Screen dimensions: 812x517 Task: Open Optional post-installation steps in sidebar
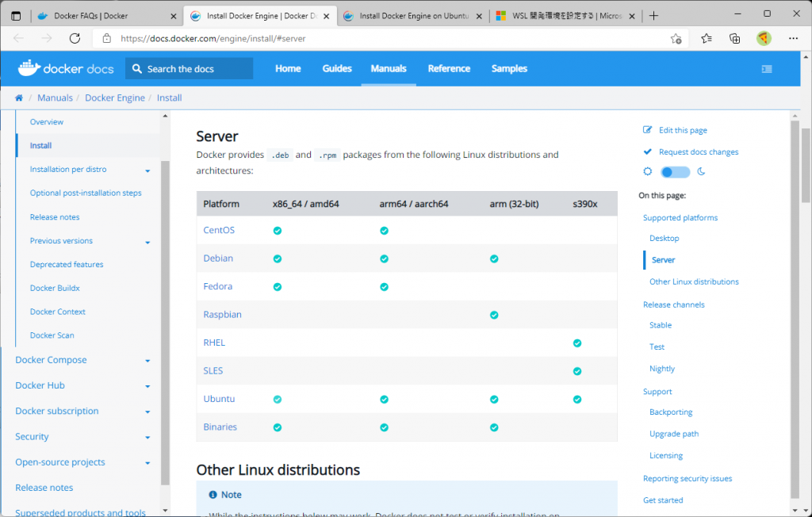(x=86, y=193)
